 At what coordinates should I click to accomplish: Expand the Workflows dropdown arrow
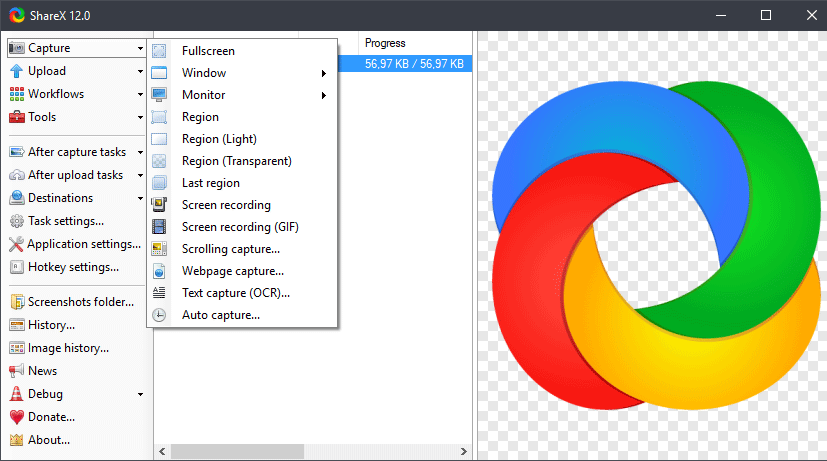(x=140, y=94)
